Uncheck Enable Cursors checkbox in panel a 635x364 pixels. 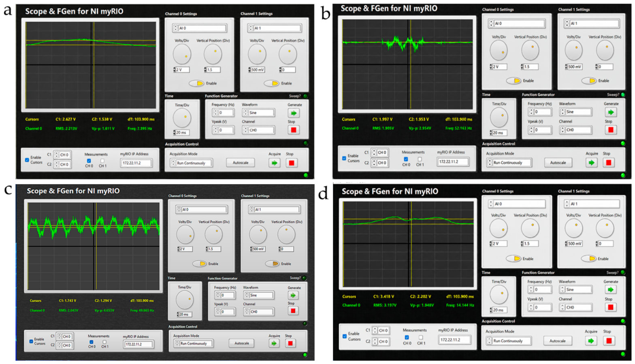pyautogui.click(x=27, y=160)
